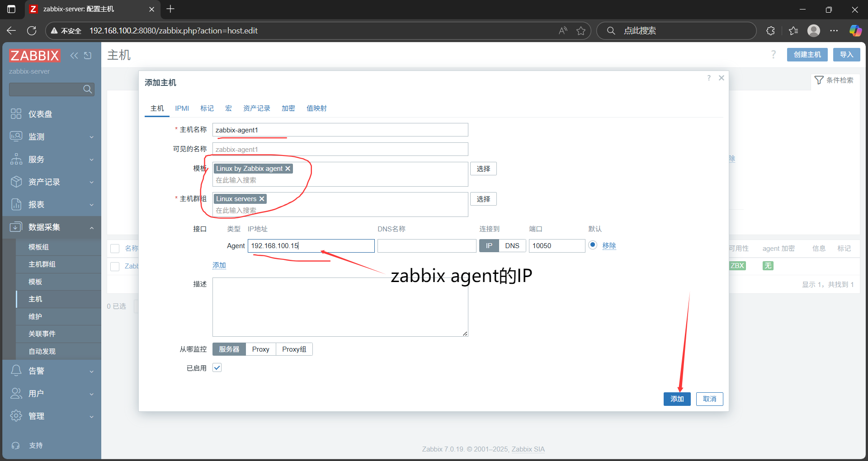Expand the 资产记录 menu chevron
Screen dimensions: 868x461
(92, 182)
